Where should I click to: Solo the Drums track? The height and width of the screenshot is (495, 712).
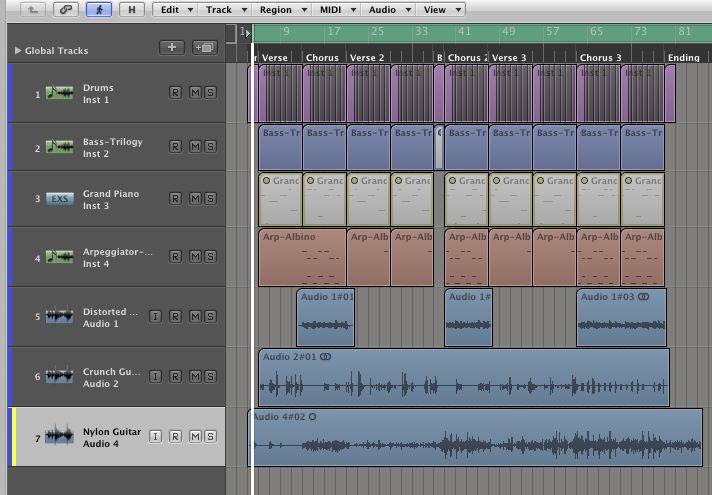tap(210, 93)
